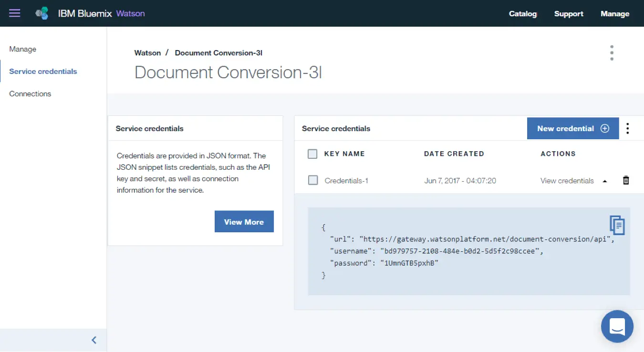Switch to Manage in the sidebar

tap(22, 49)
